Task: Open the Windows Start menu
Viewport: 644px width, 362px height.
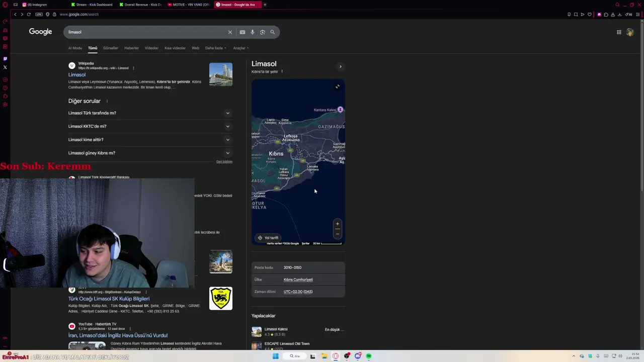Action: coord(275,356)
